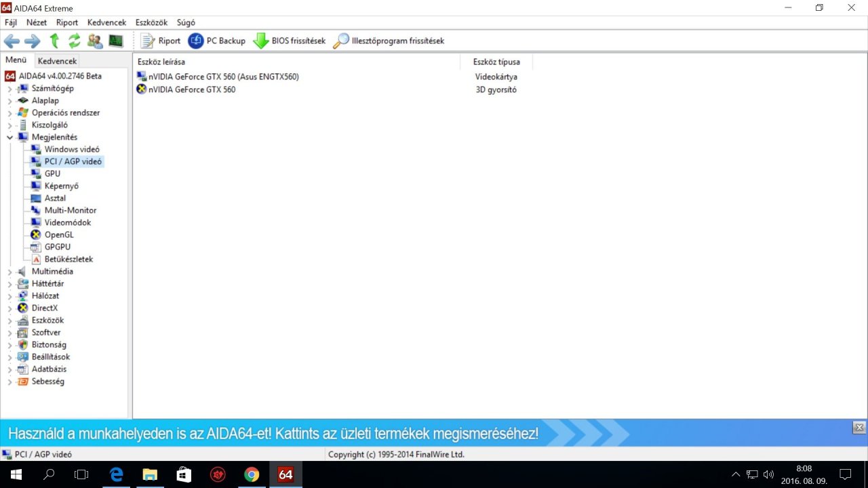Click the Sebesség benchmark icon
The height and width of the screenshot is (488, 868).
[x=23, y=381]
